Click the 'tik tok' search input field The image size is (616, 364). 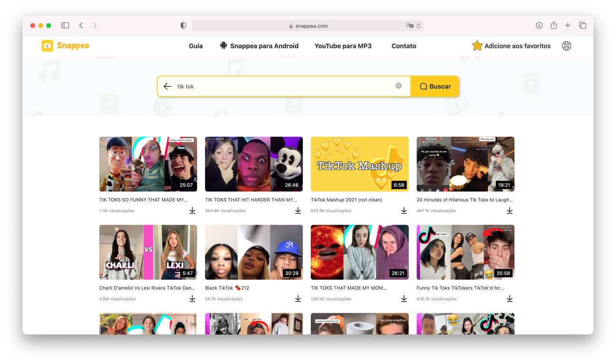pos(284,86)
